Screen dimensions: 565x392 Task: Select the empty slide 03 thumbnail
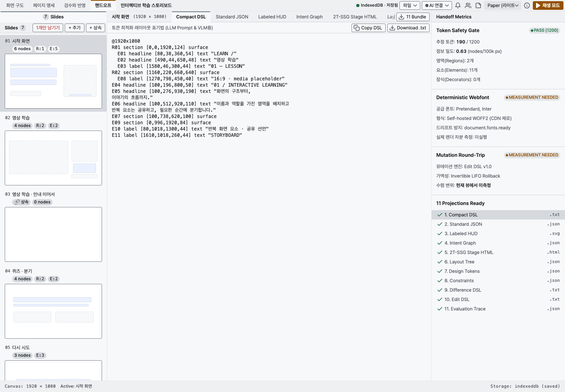click(53, 234)
